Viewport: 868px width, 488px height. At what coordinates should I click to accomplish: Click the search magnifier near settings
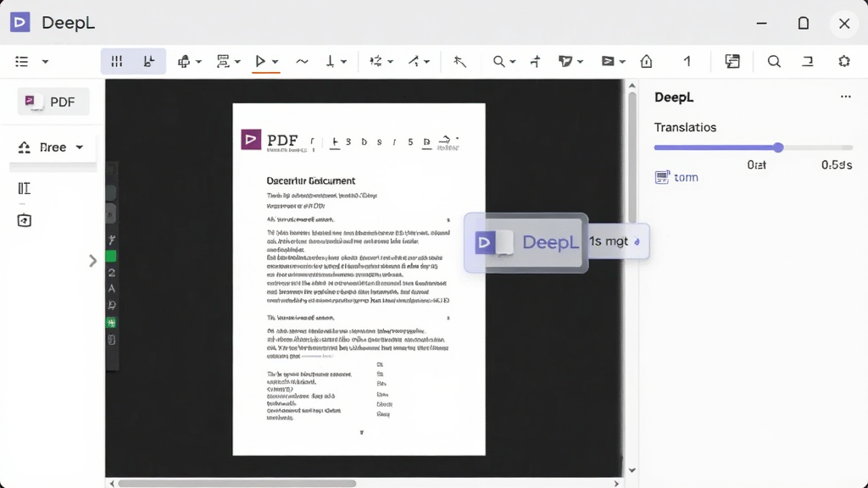click(x=774, y=61)
